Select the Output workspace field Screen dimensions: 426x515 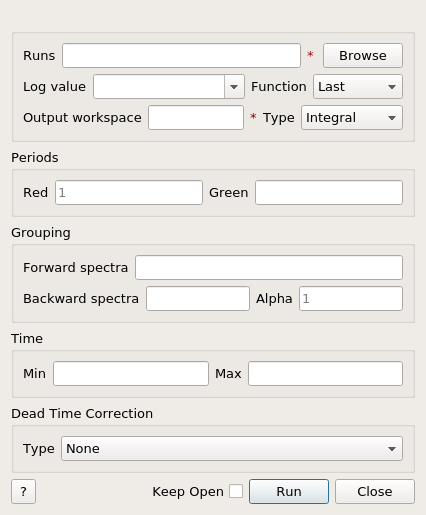point(196,118)
